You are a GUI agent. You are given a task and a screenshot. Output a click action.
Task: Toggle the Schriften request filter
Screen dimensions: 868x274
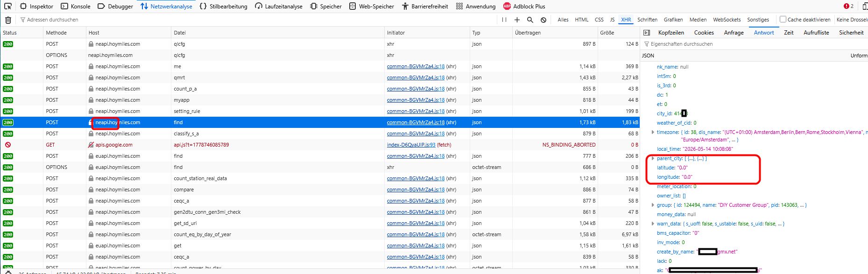click(647, 20)
